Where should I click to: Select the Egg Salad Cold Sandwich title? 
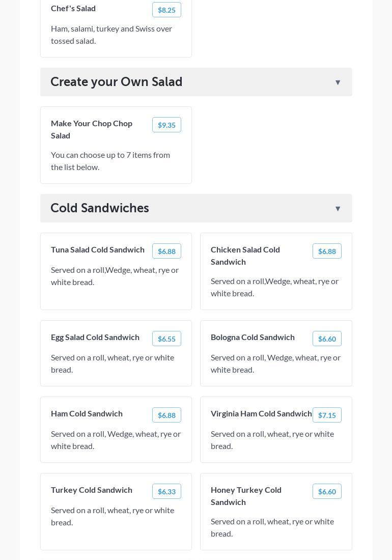pos(95,337)
